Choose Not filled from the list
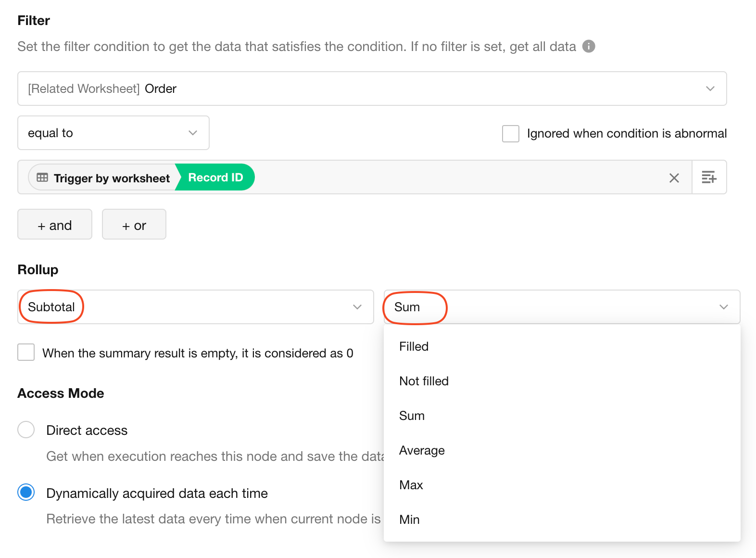Image resolution: width=756 pixels, height=558 pixels. click(x=424, y=381)
